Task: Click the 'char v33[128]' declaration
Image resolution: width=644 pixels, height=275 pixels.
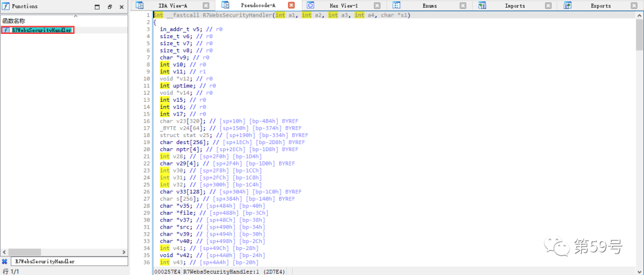Action: point(231,192)
